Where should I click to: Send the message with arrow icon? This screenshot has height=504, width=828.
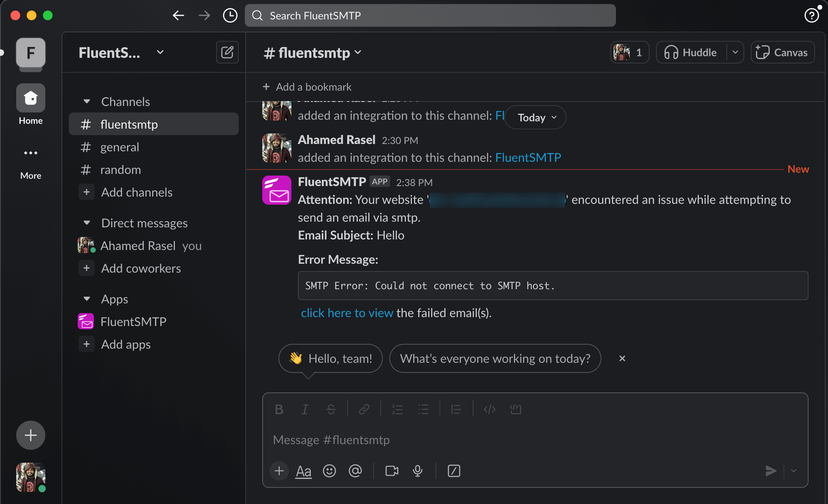tap(771, 471)
